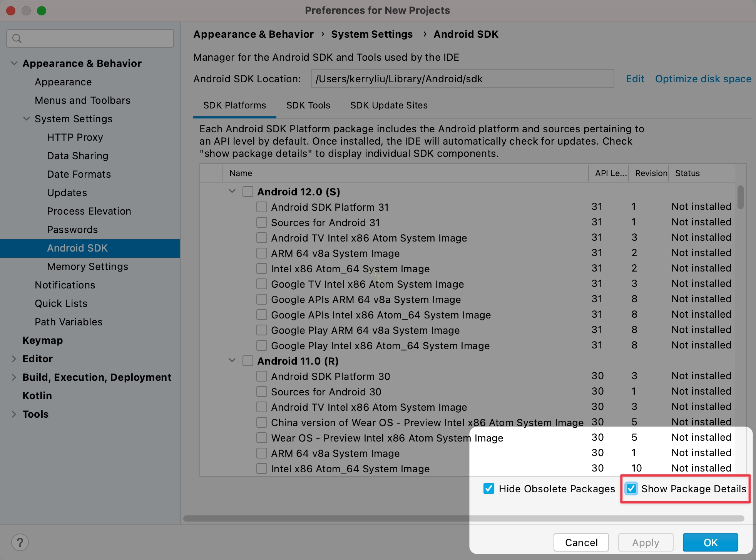The height and width of the screenshot is (560, 756).
Task: Open the Kotlin settings page
Action: tap(37, 396)
